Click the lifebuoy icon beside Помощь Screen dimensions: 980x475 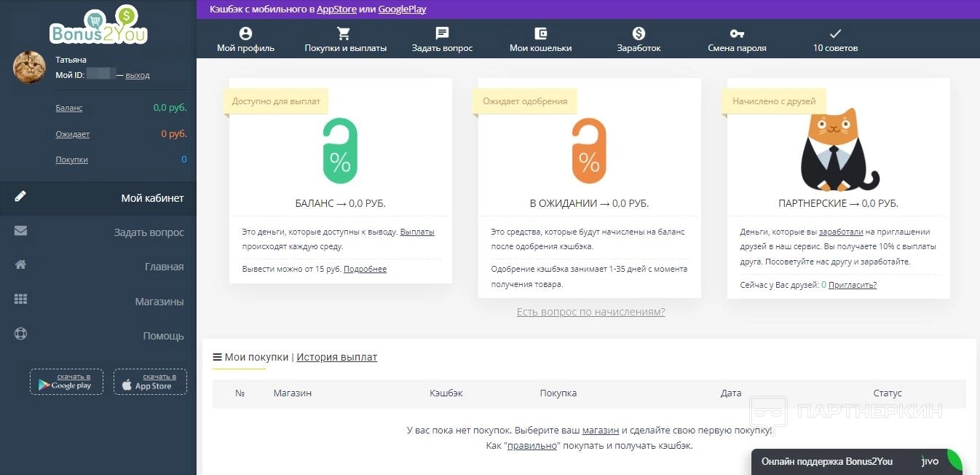pyautogui.click(x=20, y=334)
